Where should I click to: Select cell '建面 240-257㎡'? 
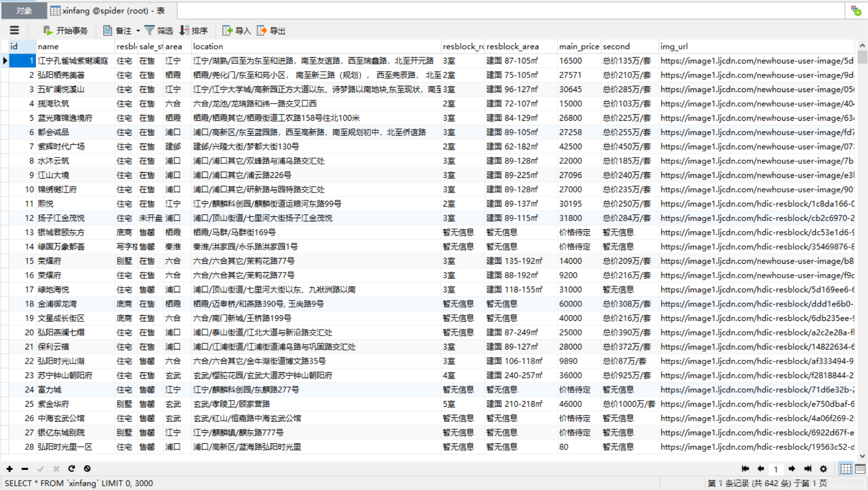pyautogui.click(x=521, y=376)
